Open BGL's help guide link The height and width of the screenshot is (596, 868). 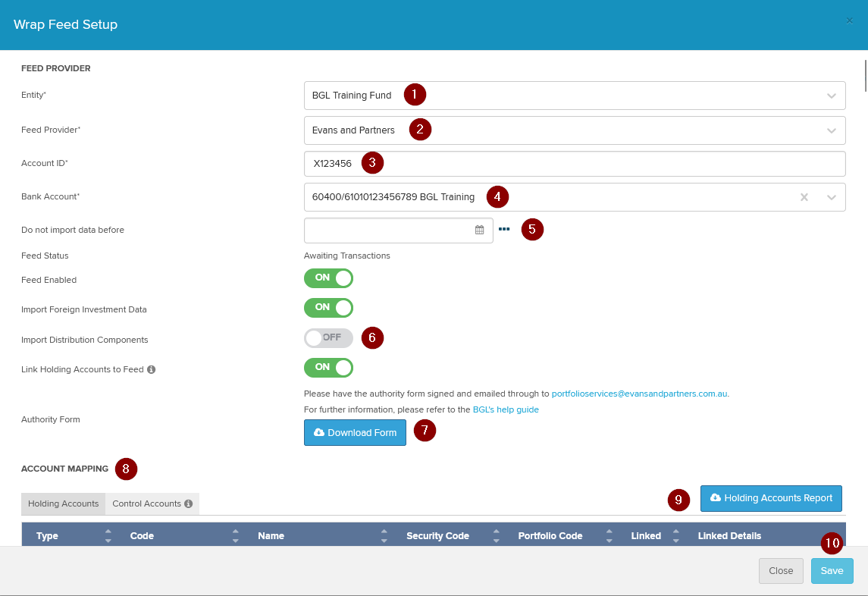point(506,410)
